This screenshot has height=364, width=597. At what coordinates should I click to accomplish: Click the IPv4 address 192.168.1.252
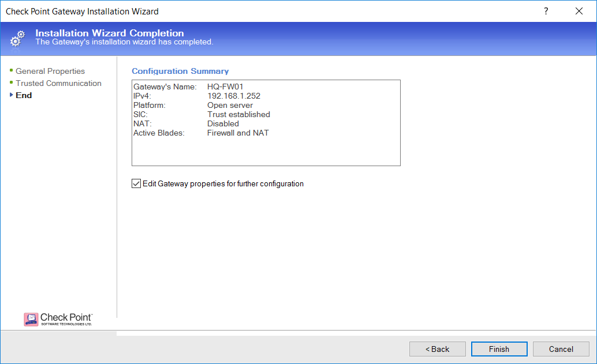point(234,96)
